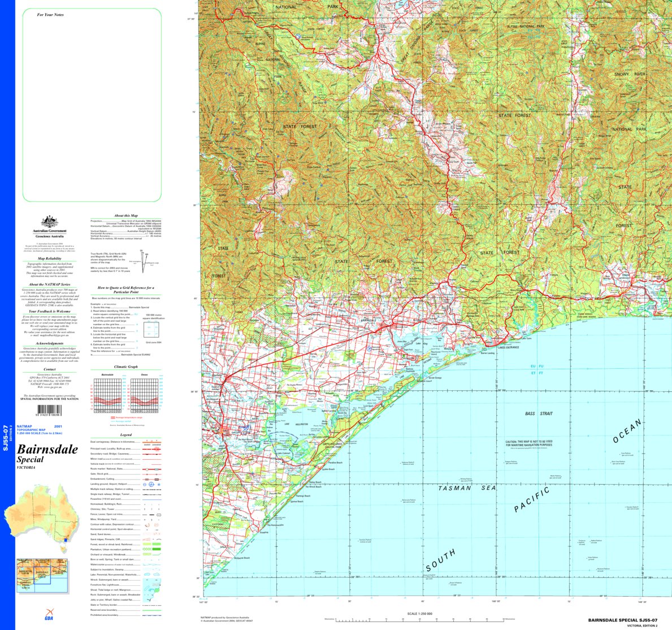Click the Bairnsdale climatic graph
This screenshot has width=672, height=630.
107,396
